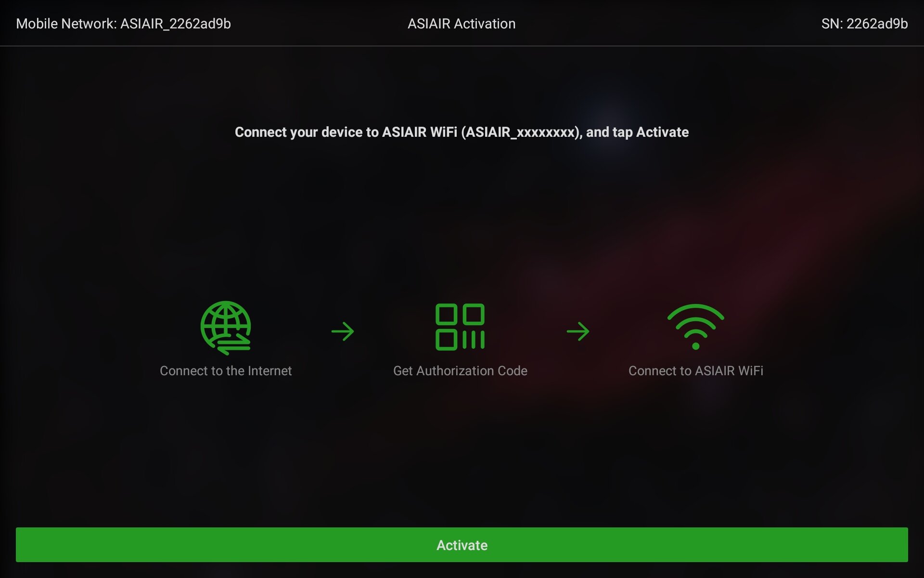Click swap arrows beneath the globe icon
This screenshot has height=578, width=924.
pyautogui.click(x=234, y=345)
